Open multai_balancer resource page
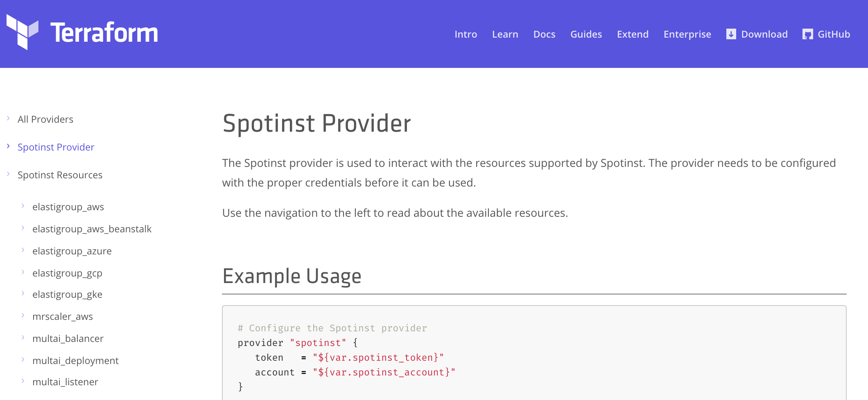 (68, 339)
